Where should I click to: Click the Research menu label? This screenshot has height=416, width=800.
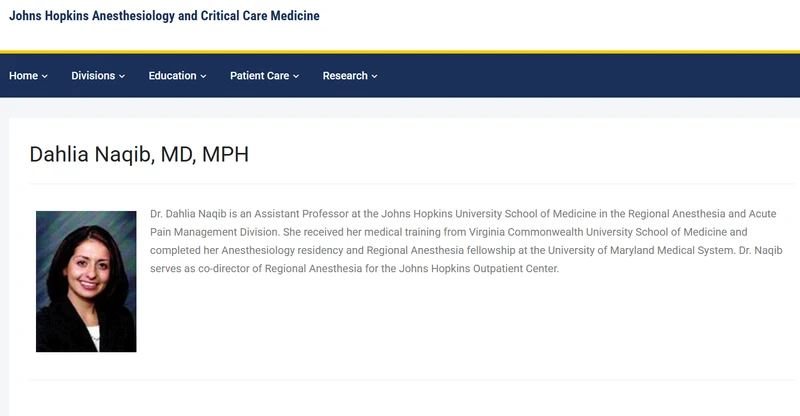click(x=345, y=76)
